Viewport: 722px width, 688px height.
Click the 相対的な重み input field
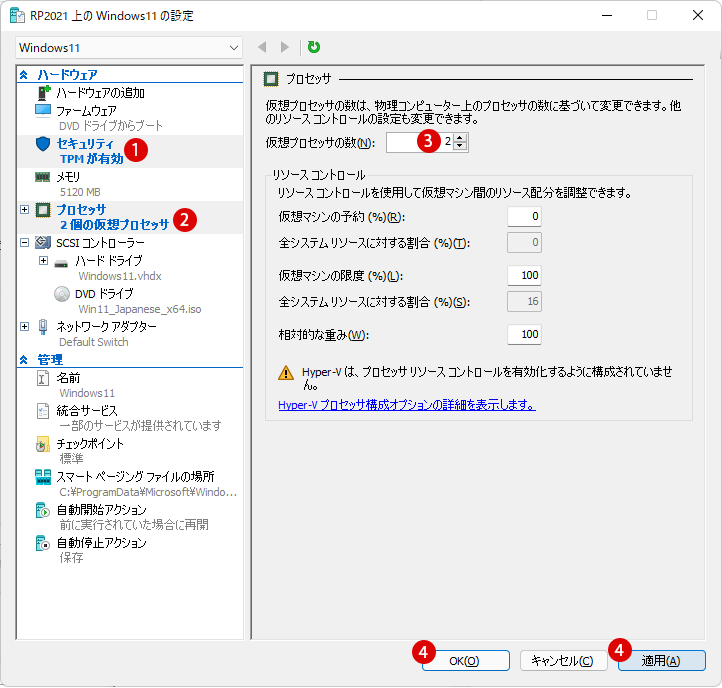click(x=524, y=334)
